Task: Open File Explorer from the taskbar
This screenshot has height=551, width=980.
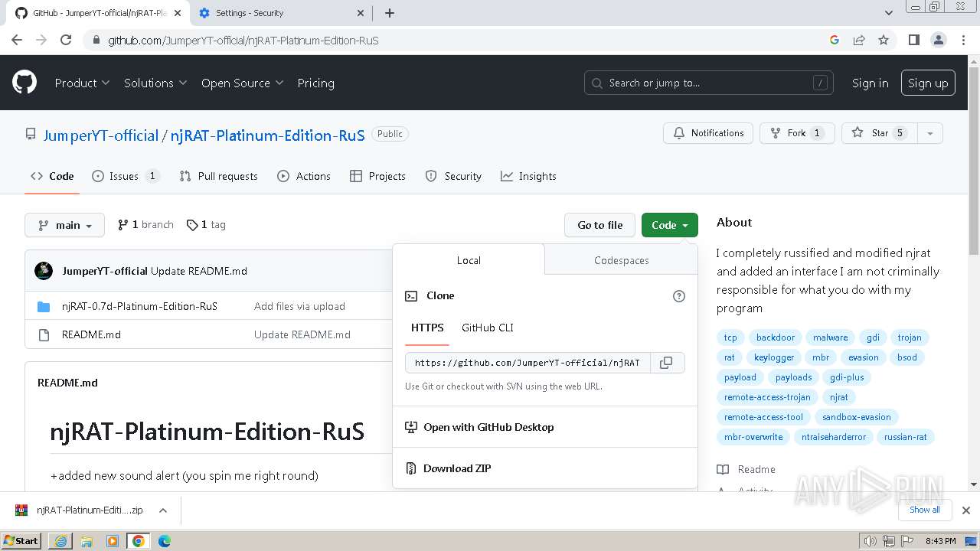Action: coord(87,541)
